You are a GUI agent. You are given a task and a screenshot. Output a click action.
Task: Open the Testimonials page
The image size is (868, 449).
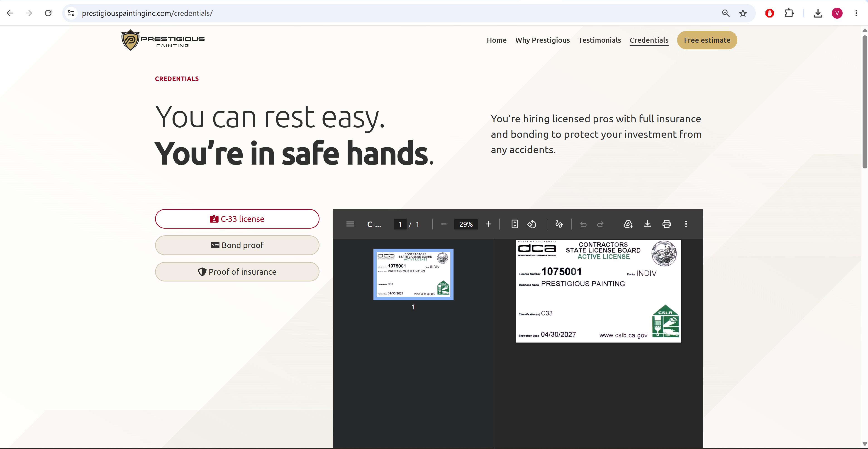point(600,40)
